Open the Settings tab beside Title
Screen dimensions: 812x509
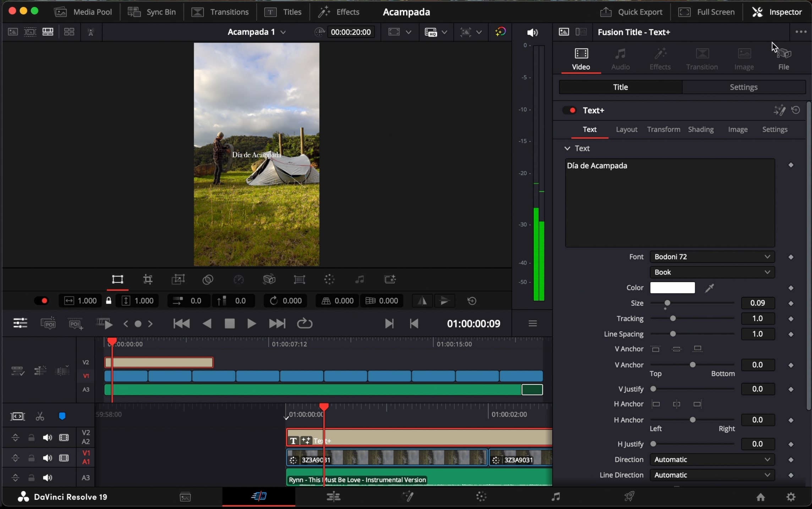click(743, 87)
